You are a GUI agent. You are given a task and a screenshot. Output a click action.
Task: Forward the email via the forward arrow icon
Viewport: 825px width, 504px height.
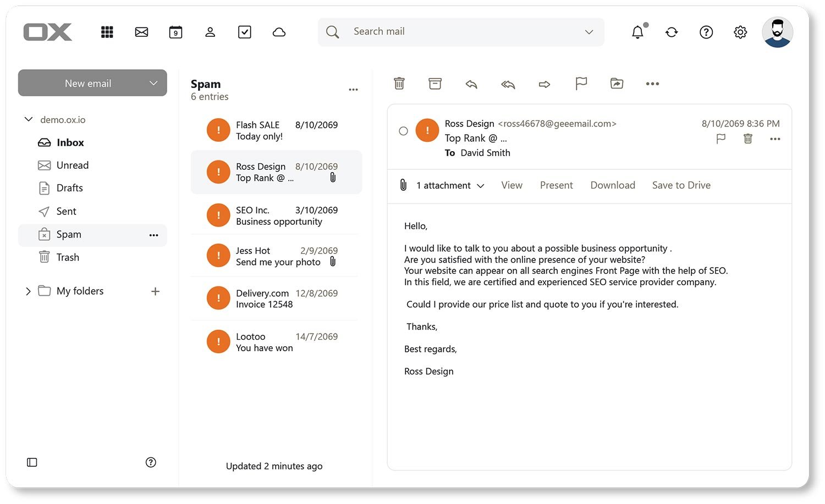(x=544, y=84)
